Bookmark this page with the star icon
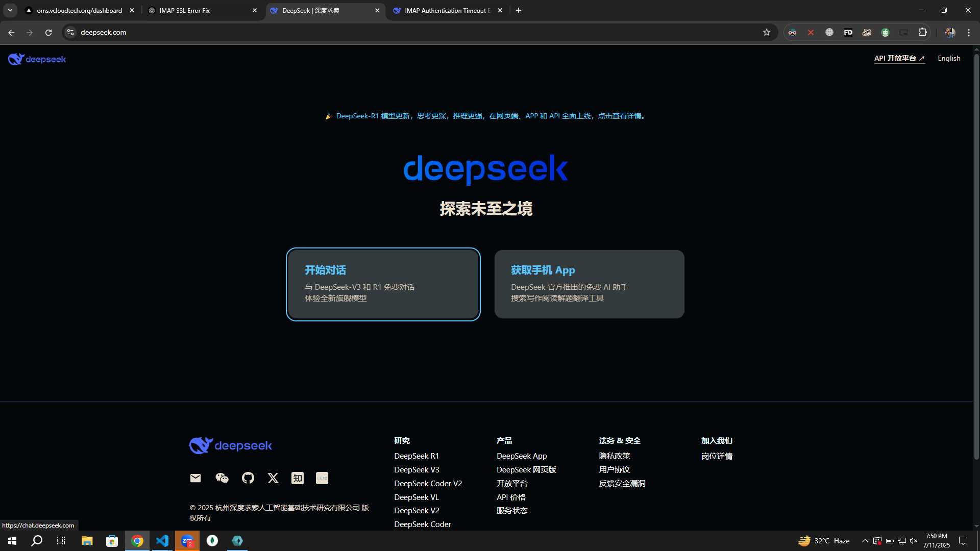The image size is (980, 551). [767, 32]
